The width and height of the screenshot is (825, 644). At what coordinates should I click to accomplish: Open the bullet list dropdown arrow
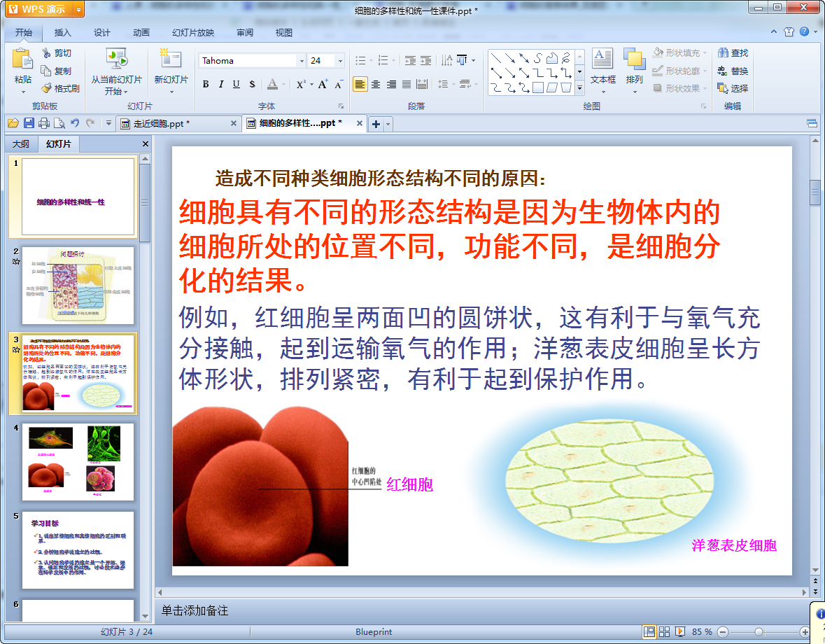371,60
